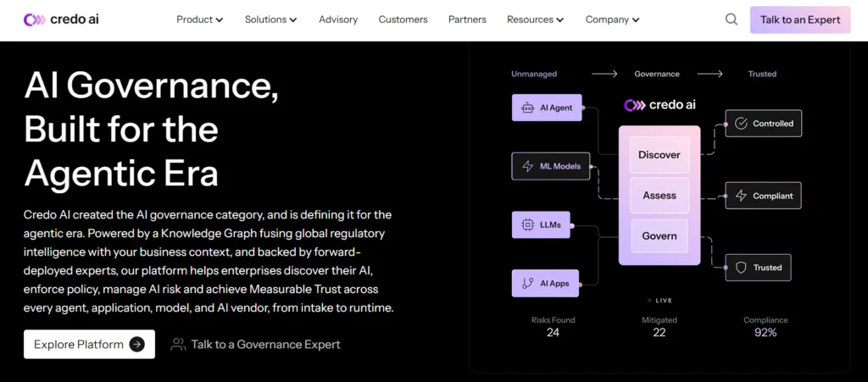Click the Risks Found value 24
Image resolution: width=868 pixels, height=382 pixels.
click(553, 332)
